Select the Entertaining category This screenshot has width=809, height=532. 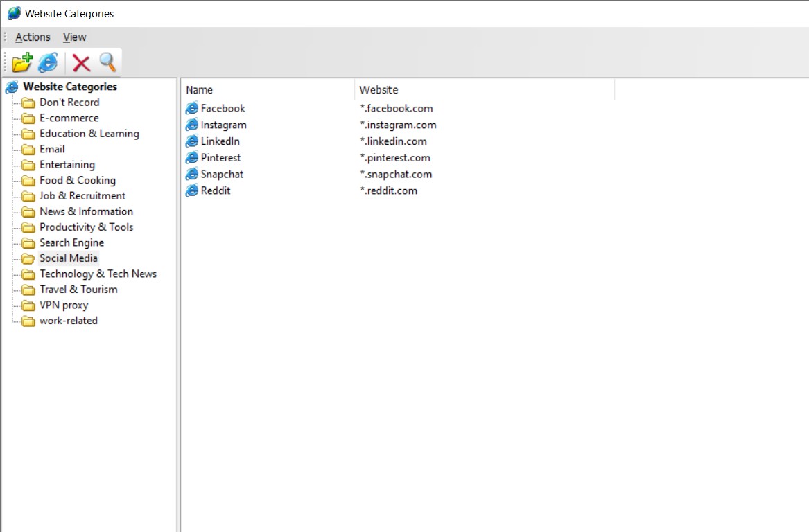[x=67, y=164]
